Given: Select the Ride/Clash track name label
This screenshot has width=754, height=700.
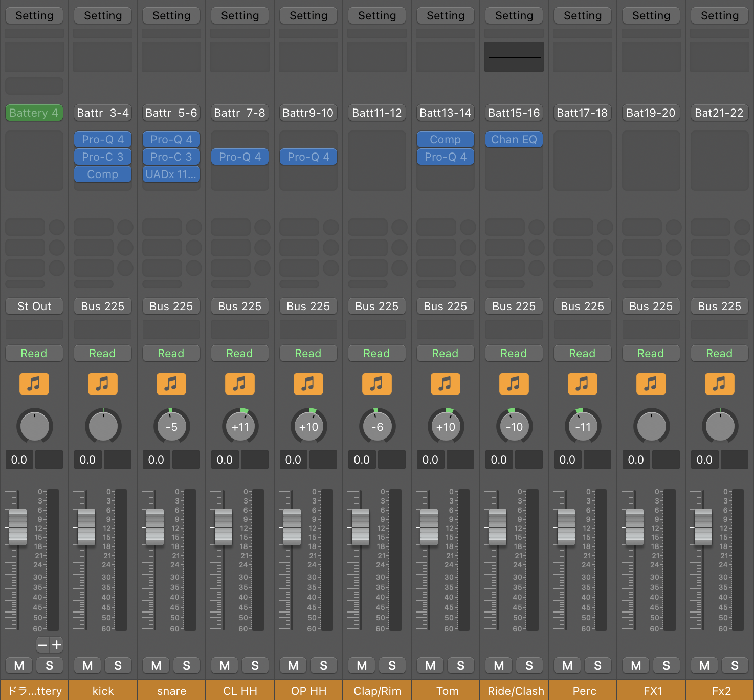Looking at the screenshot, I should pyautogui.click(x=514, y=690).
